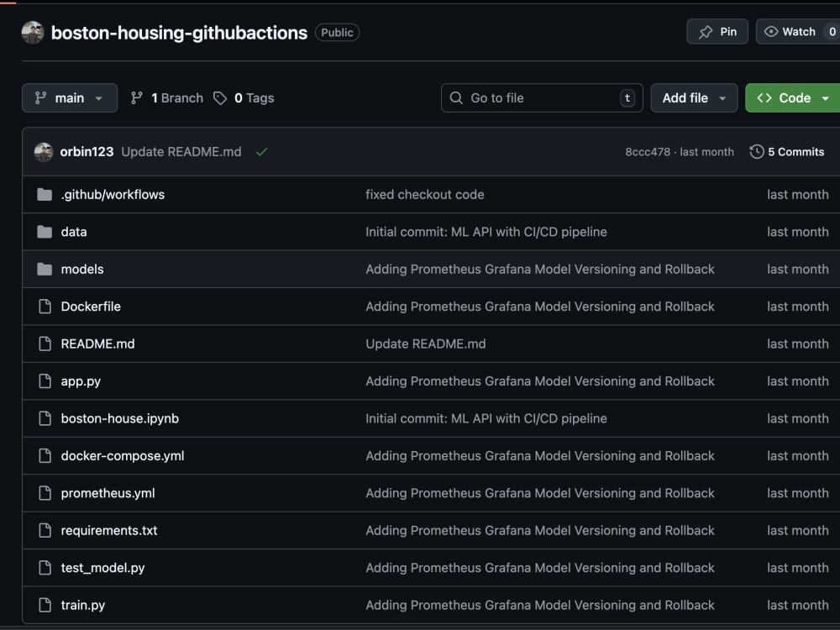Click the repository owner avatar by the title

coord(33,33)
